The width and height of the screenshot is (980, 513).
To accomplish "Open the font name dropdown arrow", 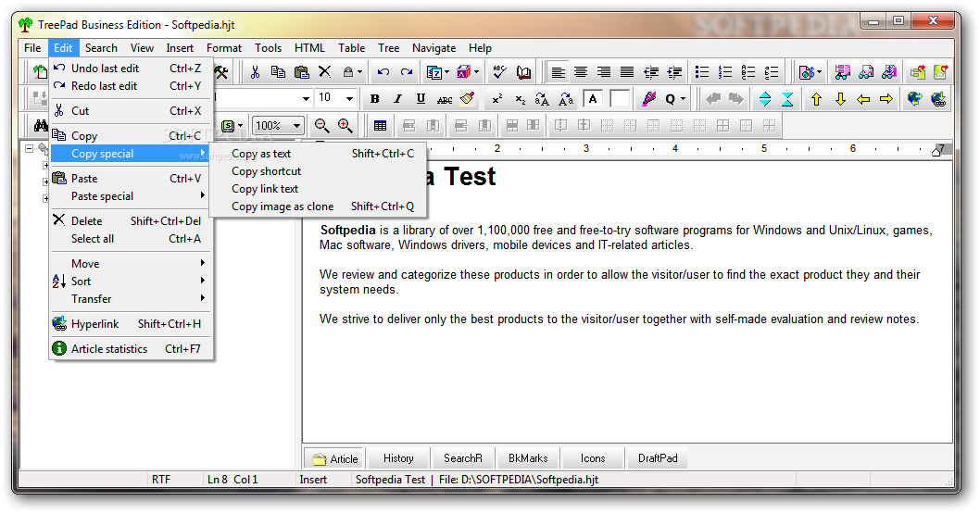I will (x=306, y=98).
